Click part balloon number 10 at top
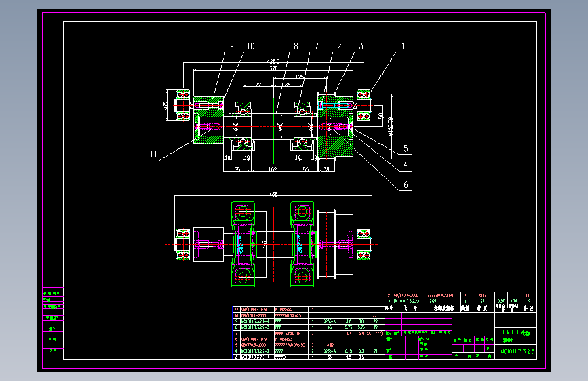 click(x=250, y=46)
